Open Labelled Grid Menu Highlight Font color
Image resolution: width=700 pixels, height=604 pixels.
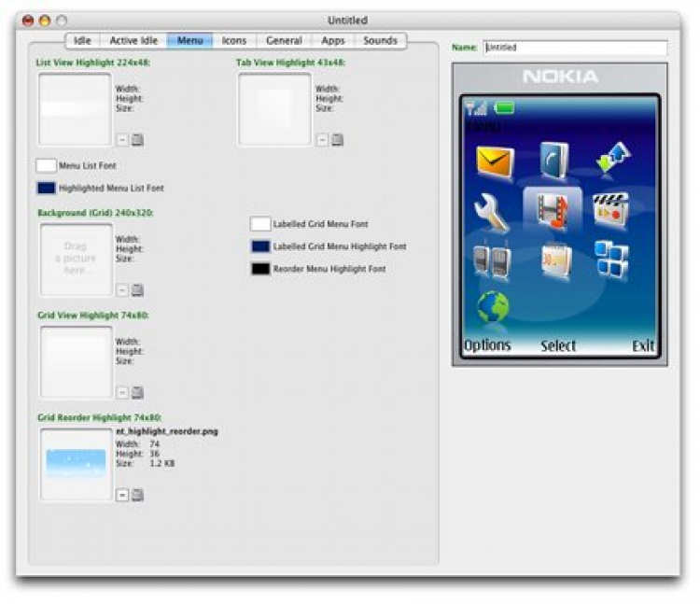(260, 246)
